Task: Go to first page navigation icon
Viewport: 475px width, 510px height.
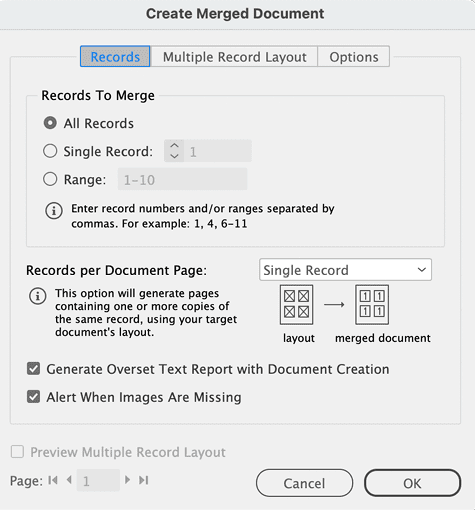Action: tap(53, 480)
